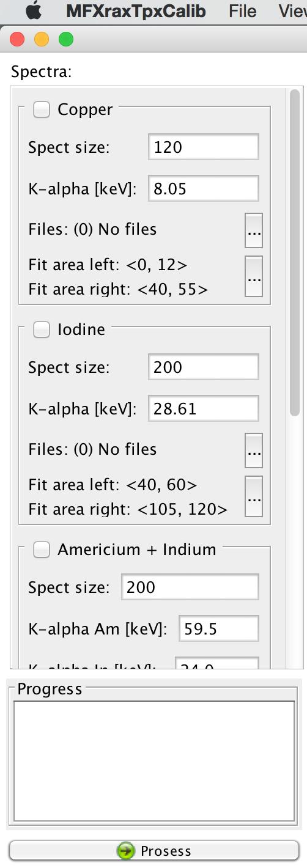Click inside the Progress text area

(x=154, y=760)
